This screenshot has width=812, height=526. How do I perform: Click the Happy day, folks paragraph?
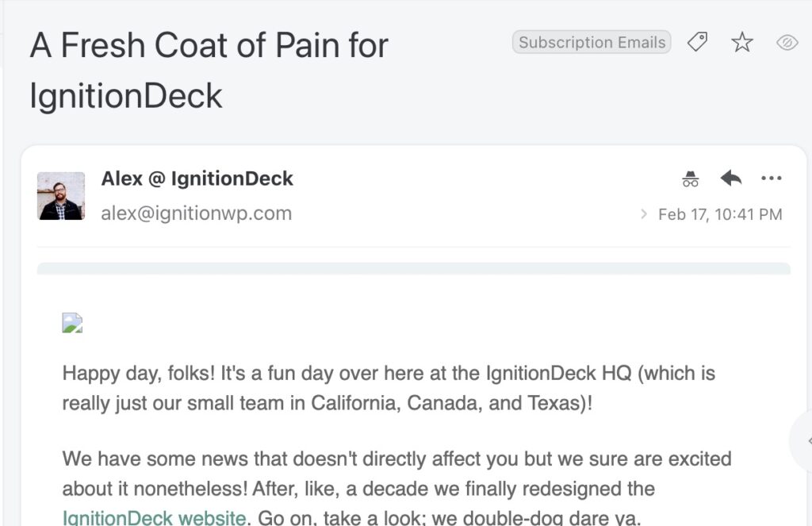[x=389, y=388]
